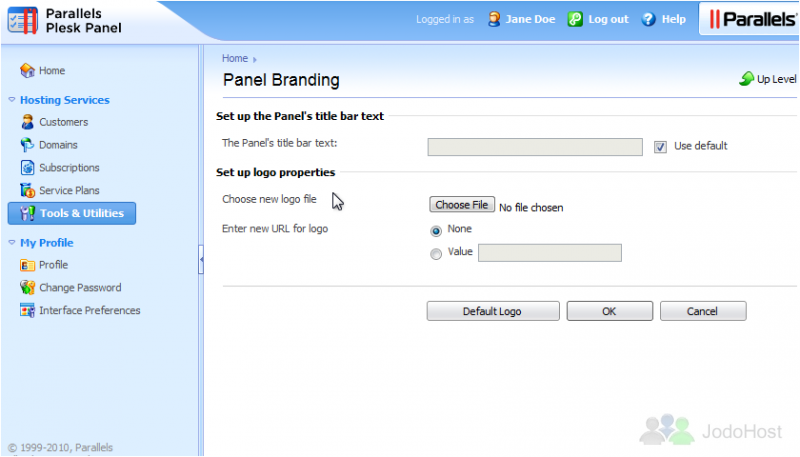The height and width of the screenshot is (457, 800).
Task: Open Domains in the navigation menu
Action: pyautogui.click(x=58, y=145)
